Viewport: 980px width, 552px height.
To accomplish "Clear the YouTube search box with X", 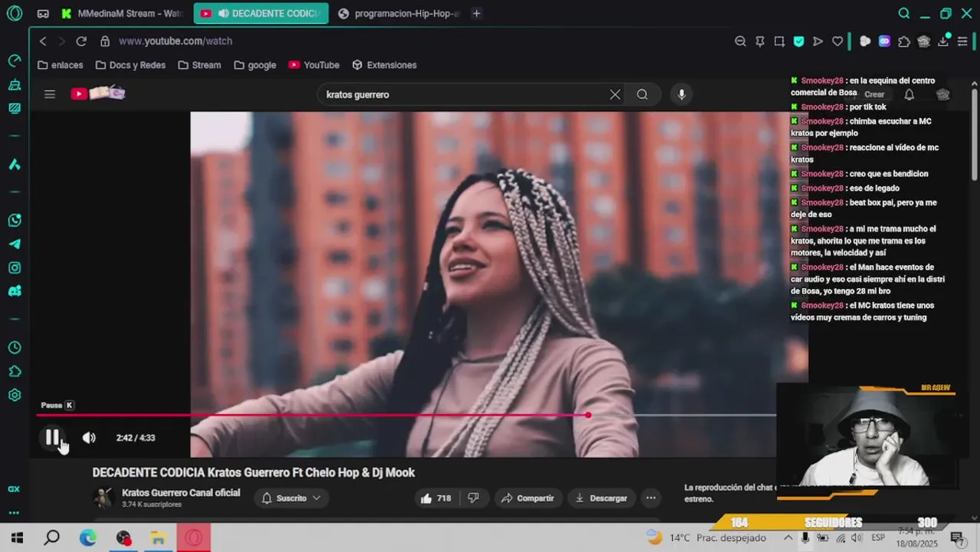I will (615, 94).
